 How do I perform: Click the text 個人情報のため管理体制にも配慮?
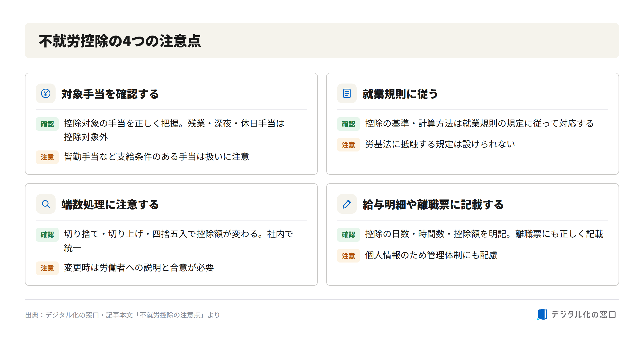431,255
